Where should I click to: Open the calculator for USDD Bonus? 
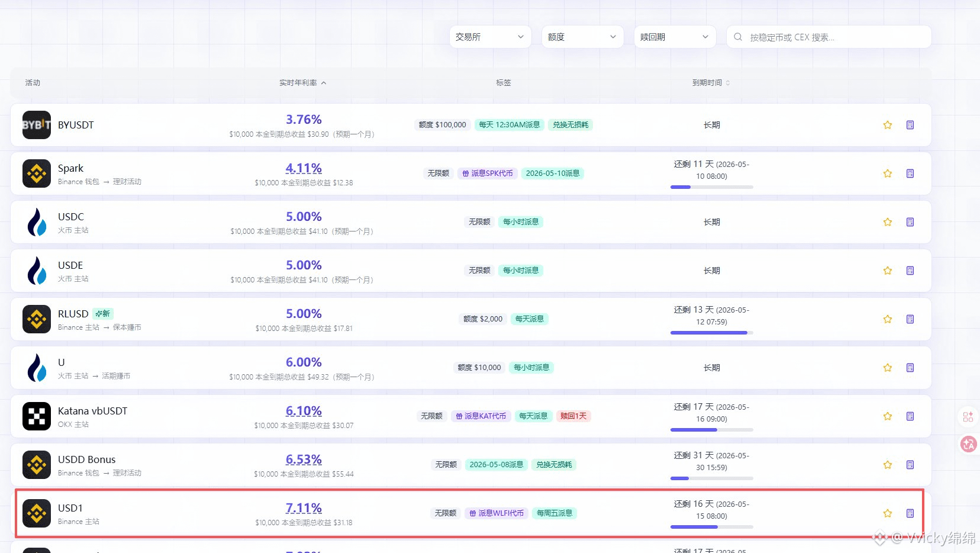pyautogui.click(x=910, y=465)
